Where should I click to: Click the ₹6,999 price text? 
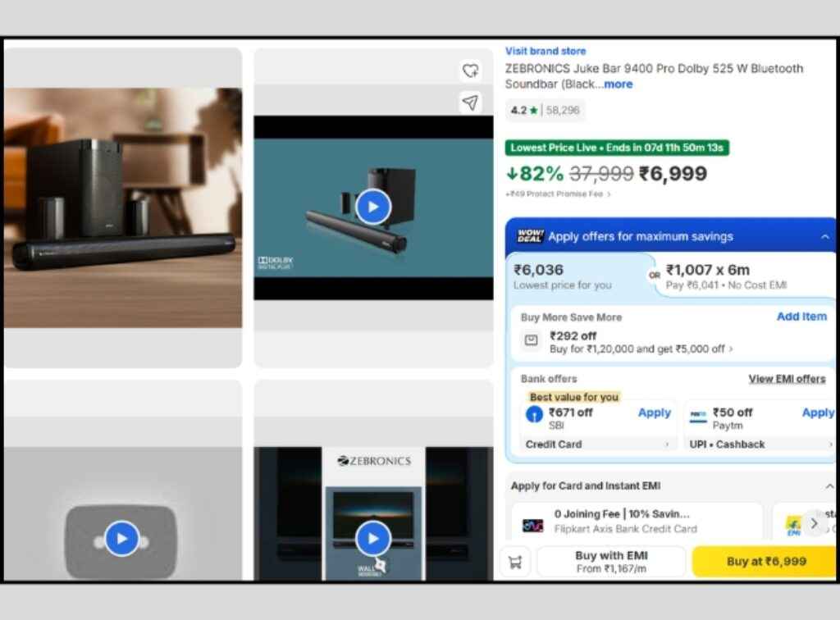click(x=673, y=174)
